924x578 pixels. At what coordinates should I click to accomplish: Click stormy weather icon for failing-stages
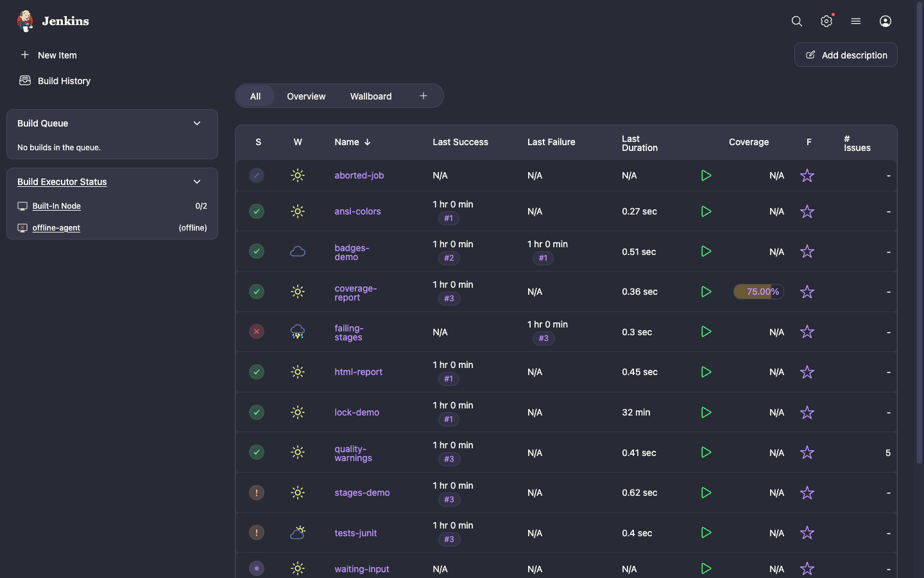[x=298, y=331]
